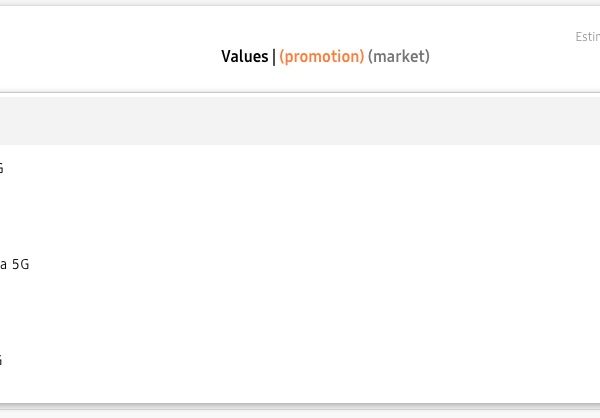This screenshot has width=600, height=418.
Task: Click the letter 'a' before 5G
Action: click(x=3, y=265)
